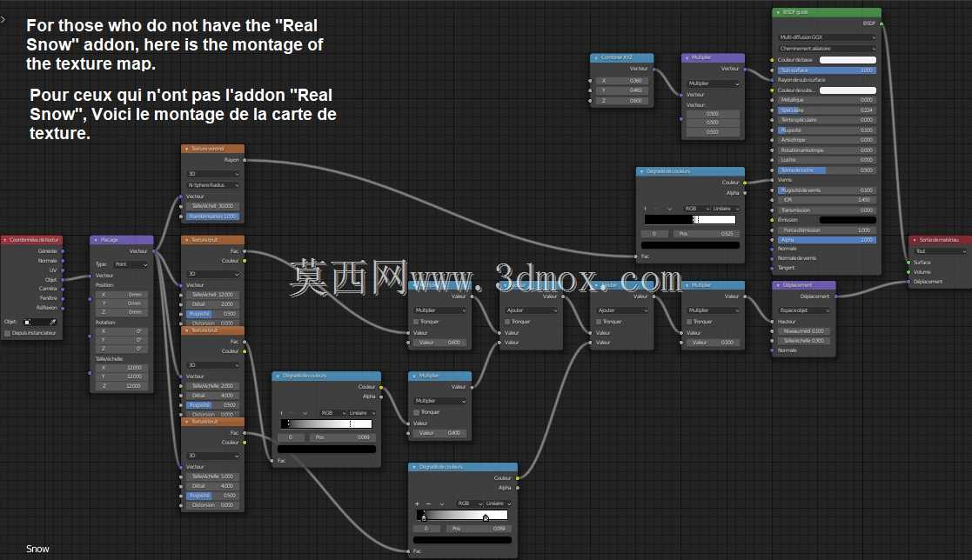Click the UV output socket on texture coordinates node
The image size is (972, 560).
coord(63,270)
